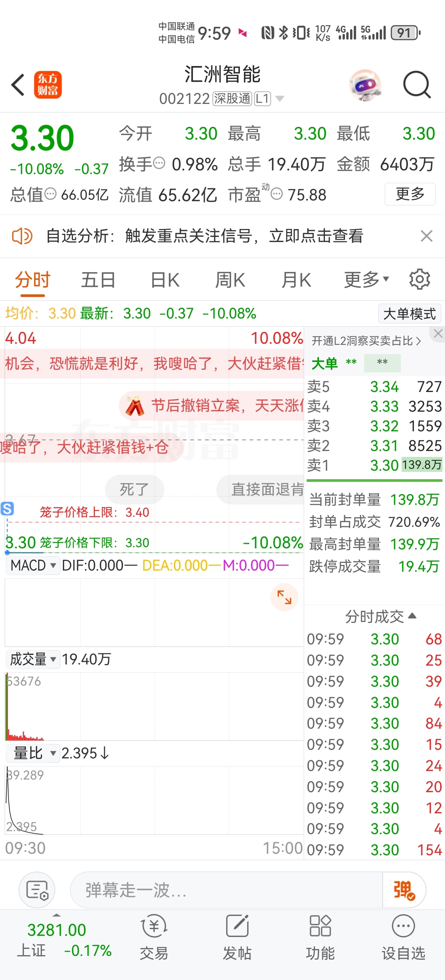Tap the S marker icon on chart
The image size is (445, 980).
pyautogui.click(x=7, y=508)
